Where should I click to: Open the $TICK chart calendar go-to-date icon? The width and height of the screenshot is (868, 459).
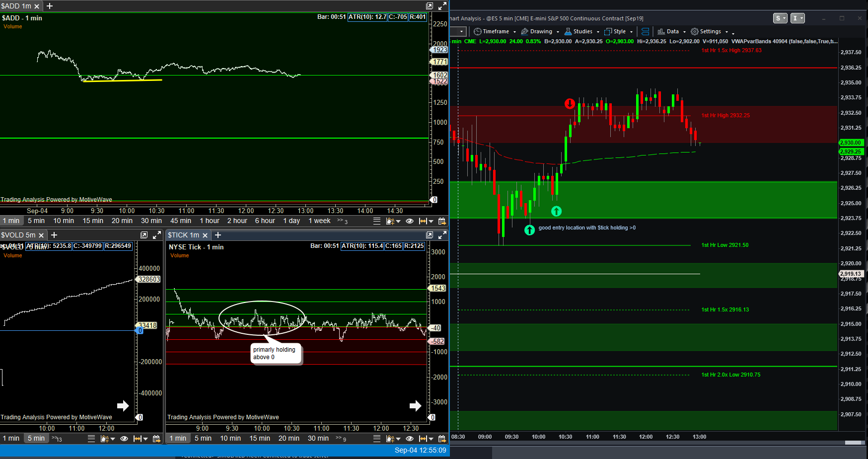coord(442,439)
